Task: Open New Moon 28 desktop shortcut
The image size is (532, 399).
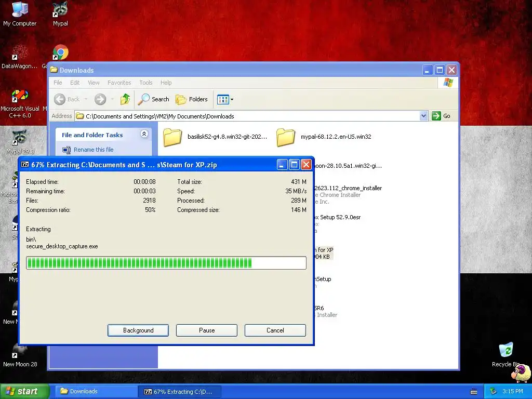Action: click(20, 354)
